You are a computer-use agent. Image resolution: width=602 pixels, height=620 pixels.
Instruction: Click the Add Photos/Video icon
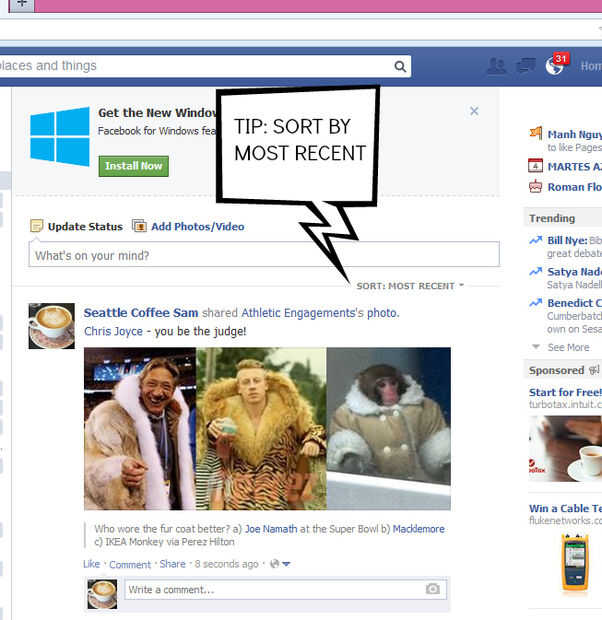click(x=139, y=226)
